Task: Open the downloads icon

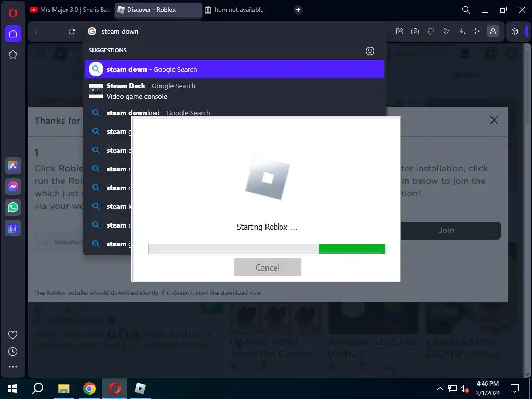Action: 462,31
